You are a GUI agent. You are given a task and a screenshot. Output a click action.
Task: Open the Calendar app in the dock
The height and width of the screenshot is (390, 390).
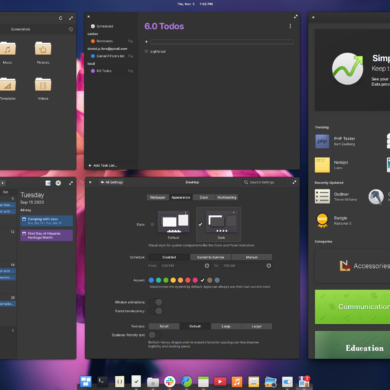click(203, 381)
